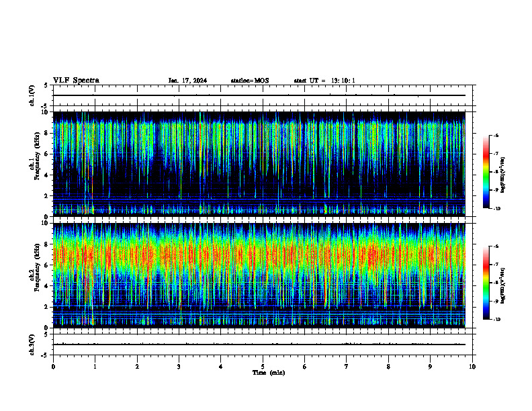Click the time axis tick label "0"
Screen dimensions: 532x411
pyautogui.click(x=53, y=367)
